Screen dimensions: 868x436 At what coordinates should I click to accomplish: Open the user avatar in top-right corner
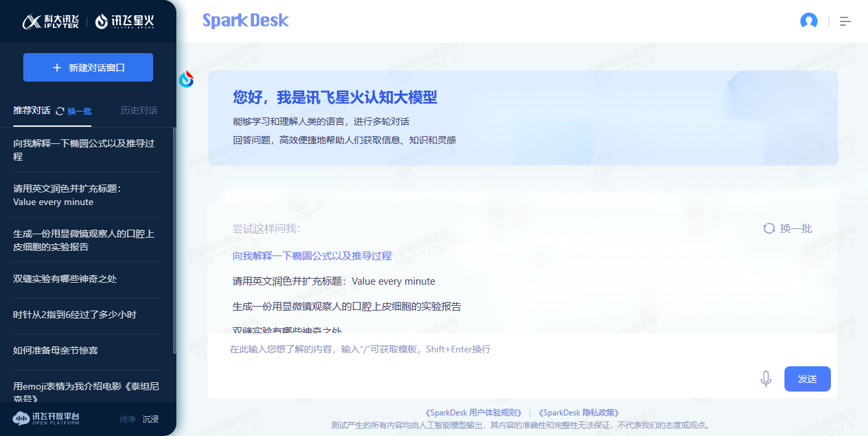(x=809, y=21)
